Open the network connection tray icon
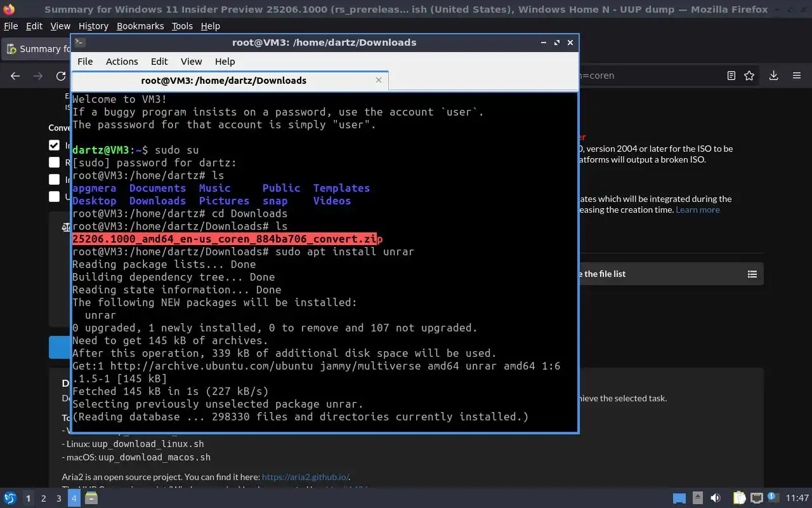812x508 pixels. tap(756, 498)
